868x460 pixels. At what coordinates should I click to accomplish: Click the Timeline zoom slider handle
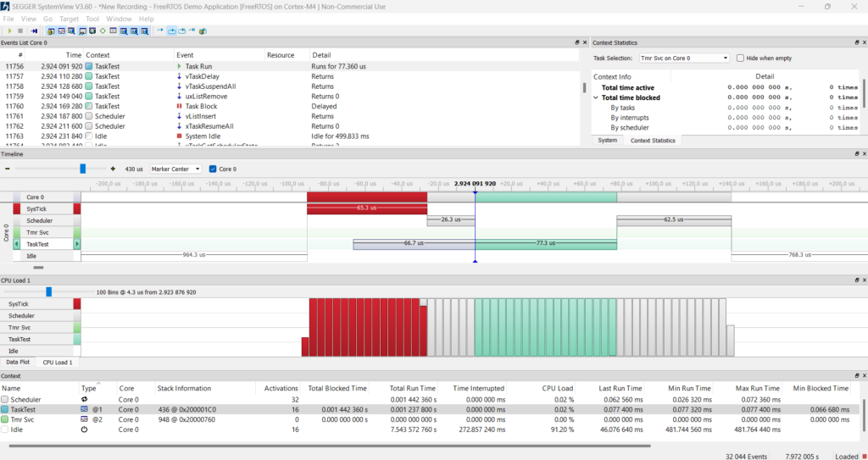click(x=83, y=169)
